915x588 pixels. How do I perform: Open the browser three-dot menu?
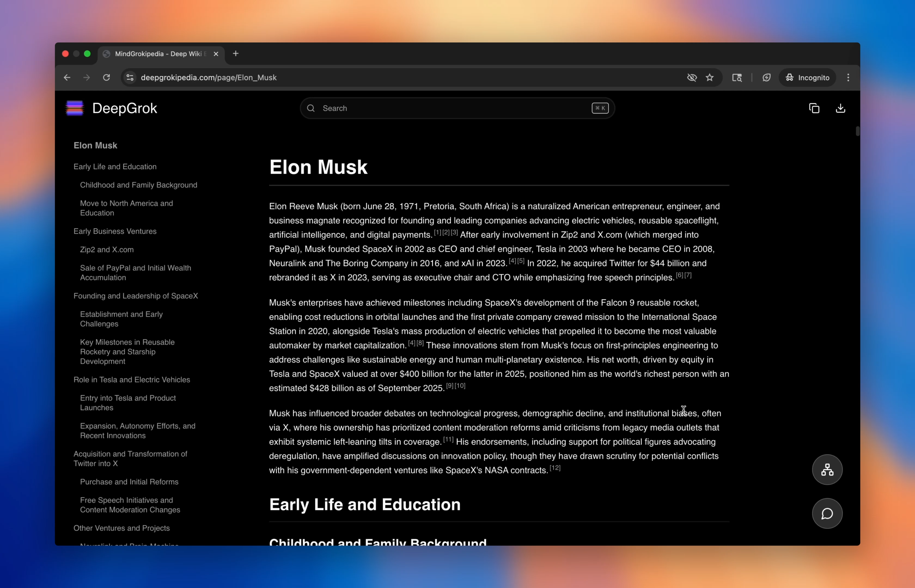click(848, 78)
